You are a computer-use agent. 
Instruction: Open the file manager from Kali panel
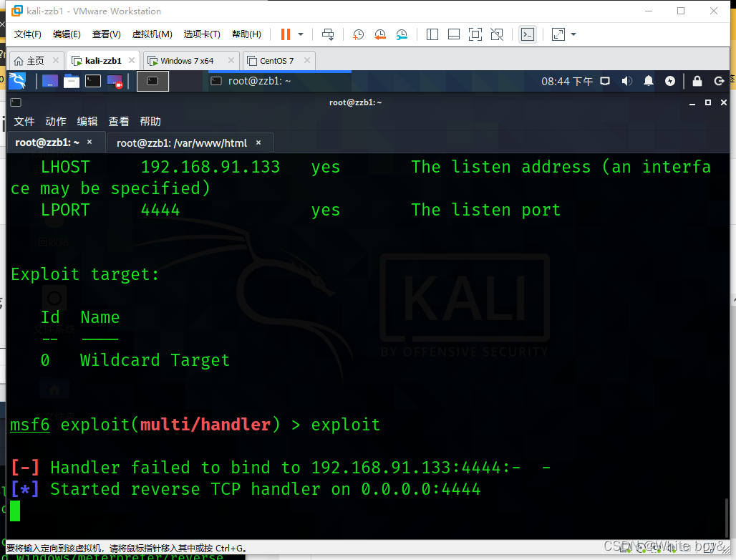click(72, 81)
